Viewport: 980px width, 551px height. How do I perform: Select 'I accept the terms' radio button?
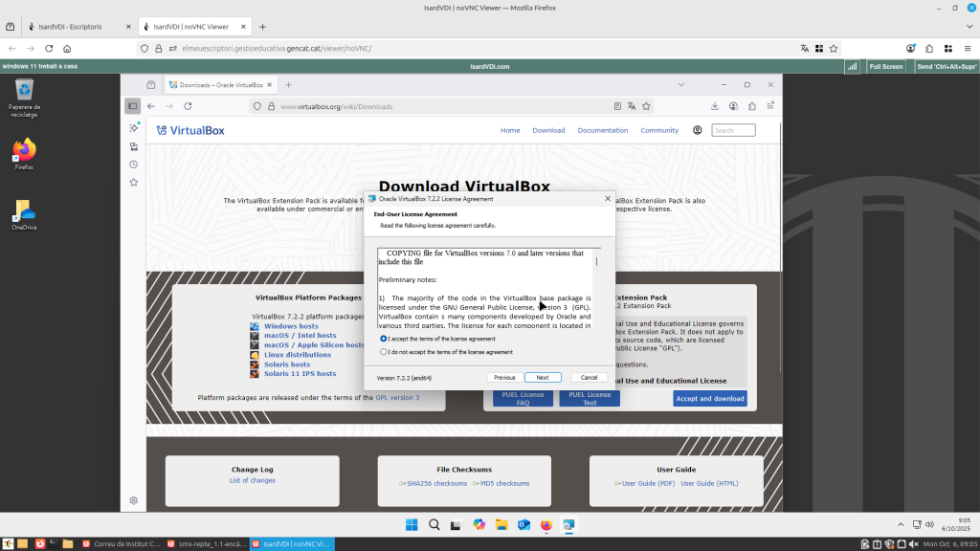(384, 339)
